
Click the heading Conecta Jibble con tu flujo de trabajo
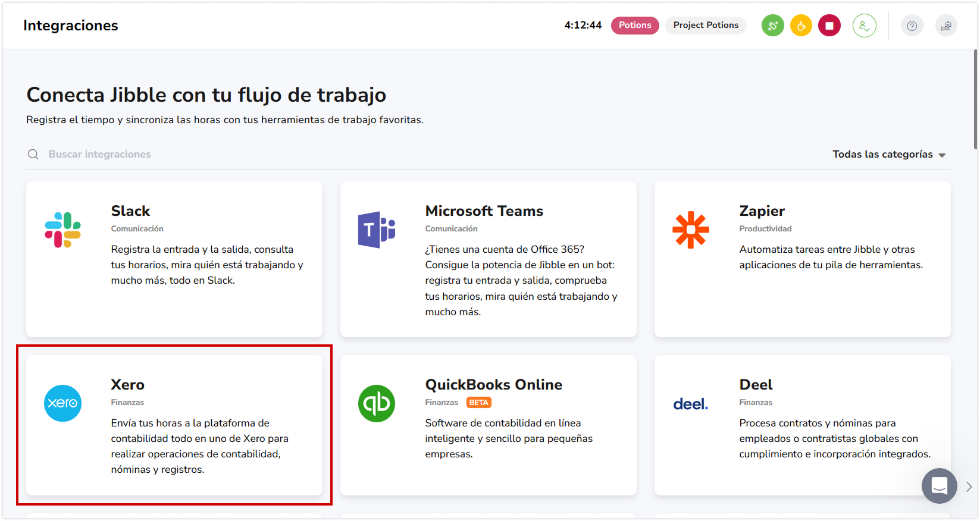click(x=206, y=95)
